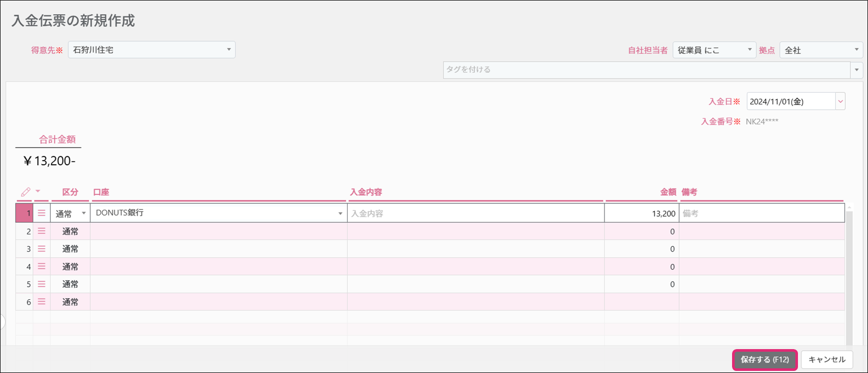868x373 pixels.
Task: Open the 自社担当者 dropdown
Action: 714,50
